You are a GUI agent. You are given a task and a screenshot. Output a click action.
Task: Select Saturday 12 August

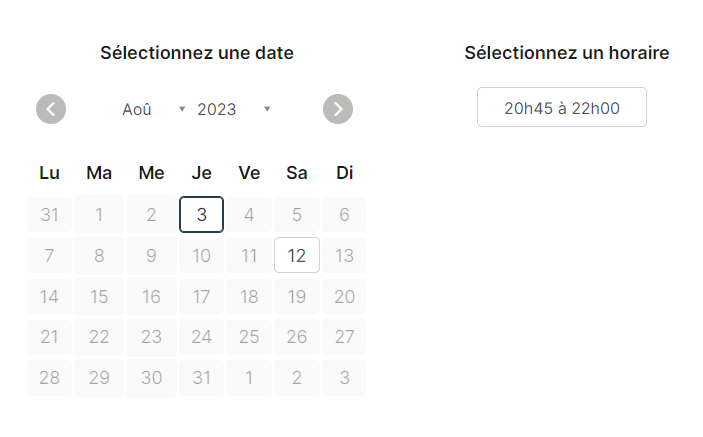click(x=297, y=255)
